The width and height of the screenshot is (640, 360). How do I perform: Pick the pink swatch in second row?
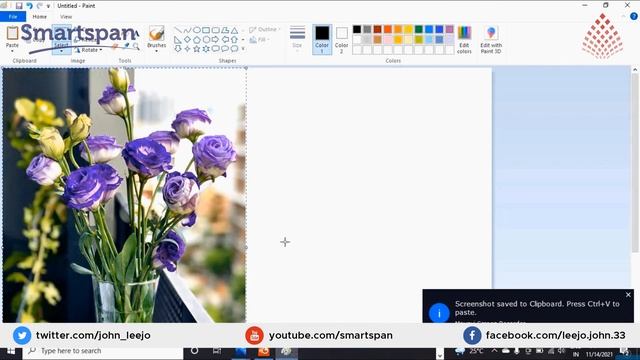tap(388, 40)
